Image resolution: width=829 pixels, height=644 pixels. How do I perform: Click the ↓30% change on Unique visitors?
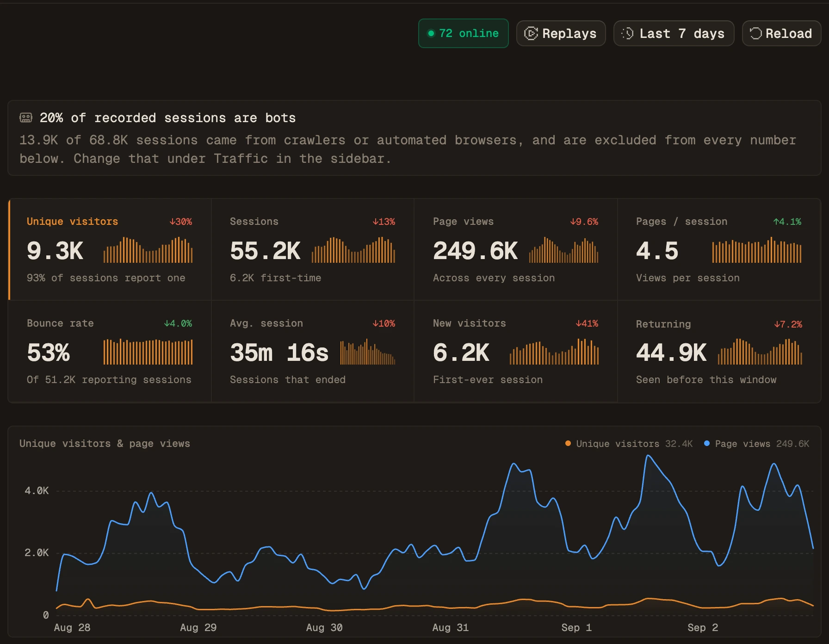[x=180, y=222]
